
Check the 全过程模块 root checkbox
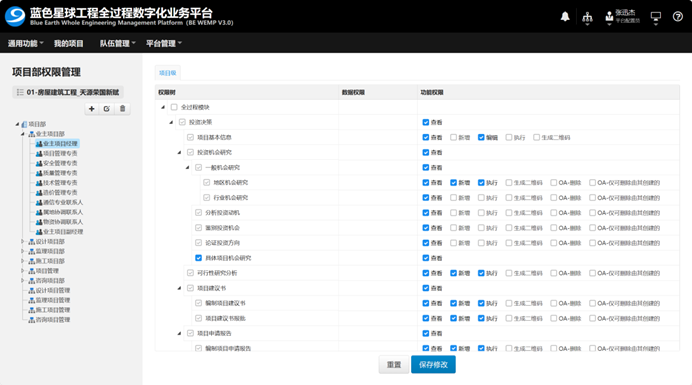point(174,107)
